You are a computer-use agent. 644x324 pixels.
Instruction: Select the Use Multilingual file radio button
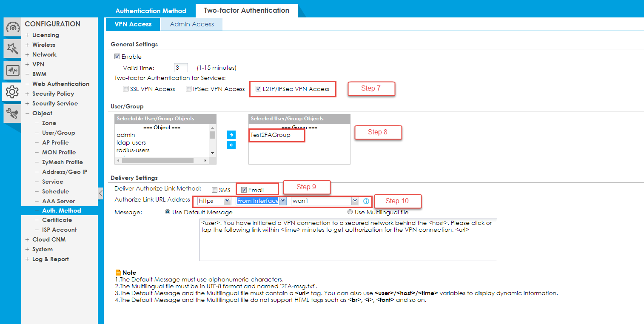pos(350,212)
